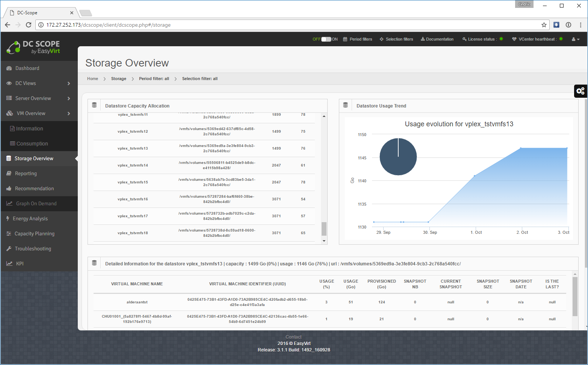Viewport: 588px width, 365px height.
Task: Click the Detailed Information panel database icon
Action: point(94,263)
